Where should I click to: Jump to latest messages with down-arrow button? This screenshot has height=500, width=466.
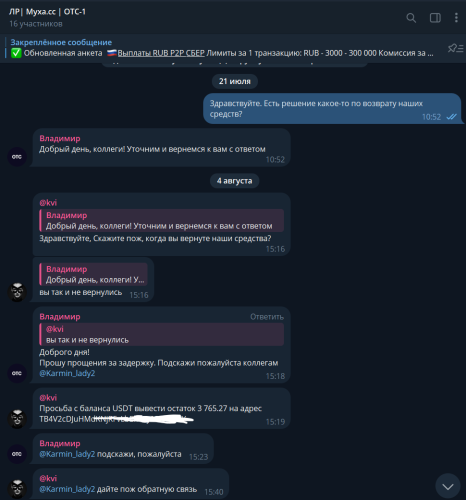(448, 486)
